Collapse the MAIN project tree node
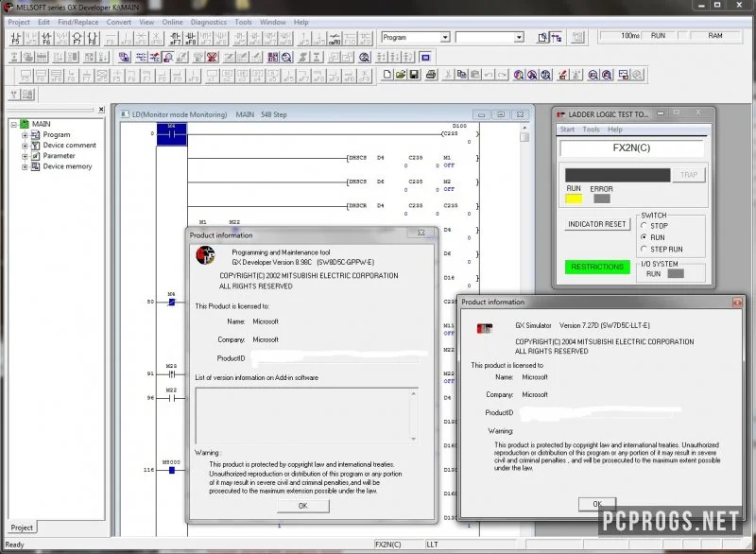The image size is (756, 554). [x=14, y=125]
